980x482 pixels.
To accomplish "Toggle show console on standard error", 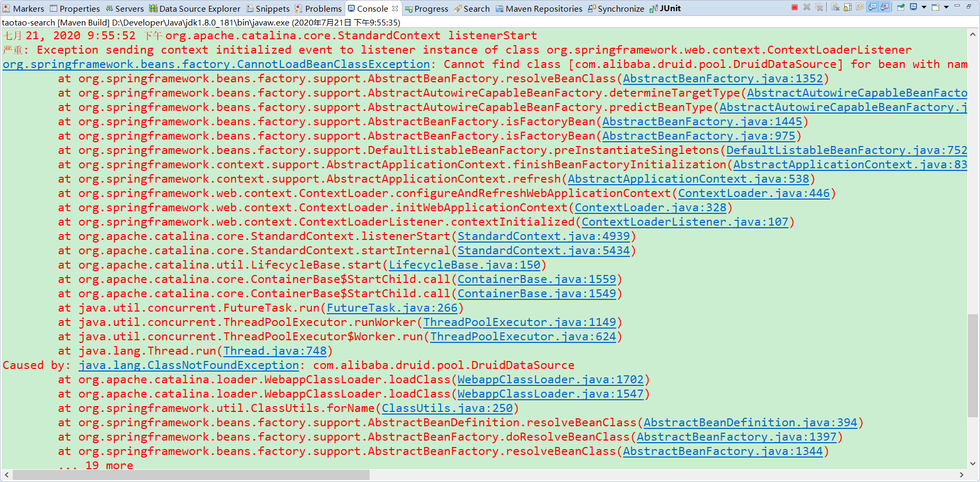I will pyautogui.click(x=885, y=7).
